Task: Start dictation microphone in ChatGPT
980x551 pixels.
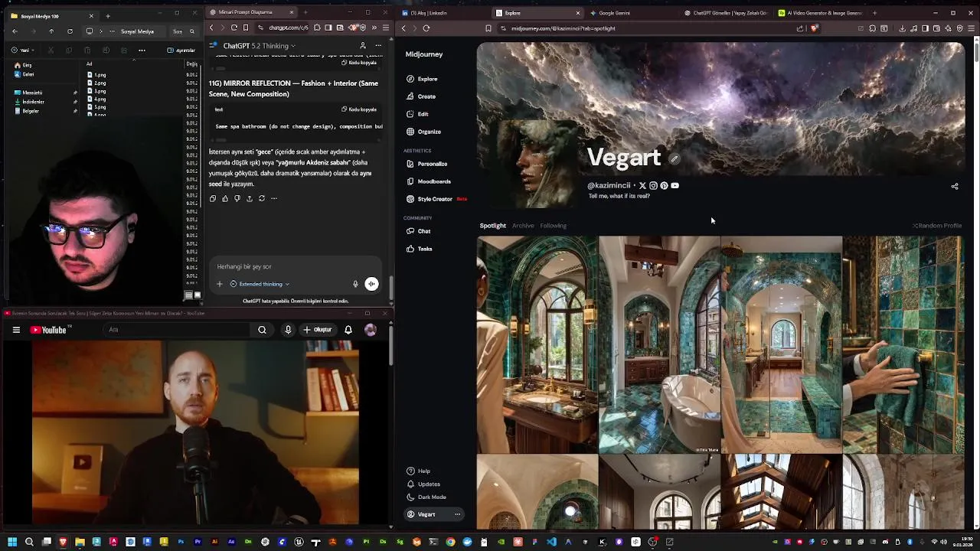Action: coord(355,284)
